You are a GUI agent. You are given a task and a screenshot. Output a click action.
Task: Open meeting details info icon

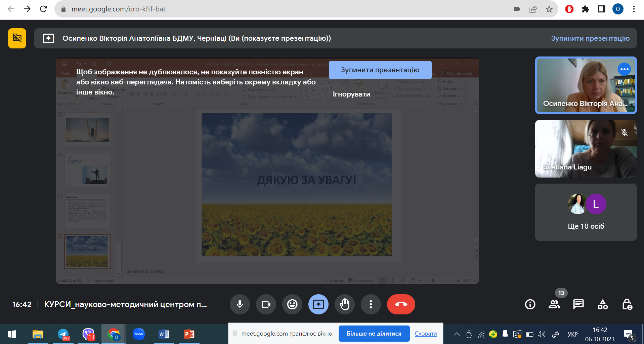530,304
